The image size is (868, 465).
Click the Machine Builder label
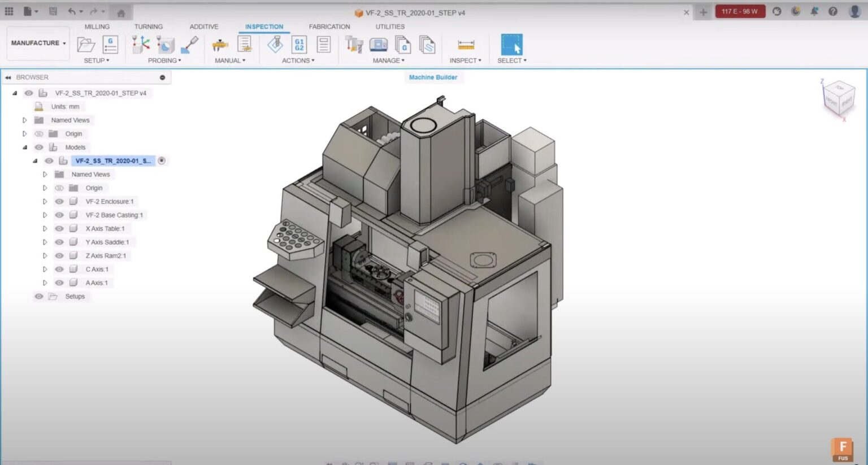[433, 77]
